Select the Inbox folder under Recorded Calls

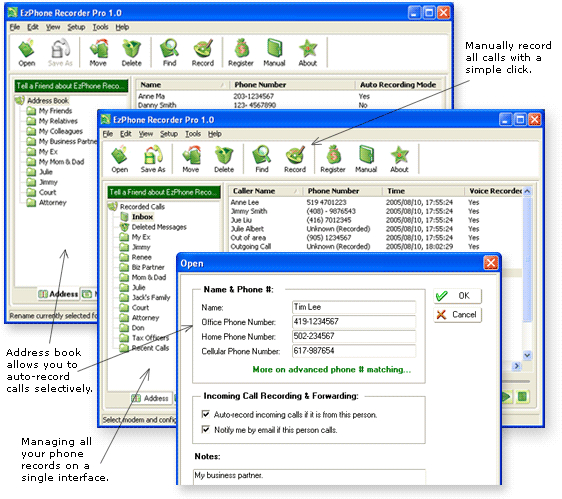tap(142, 217)
